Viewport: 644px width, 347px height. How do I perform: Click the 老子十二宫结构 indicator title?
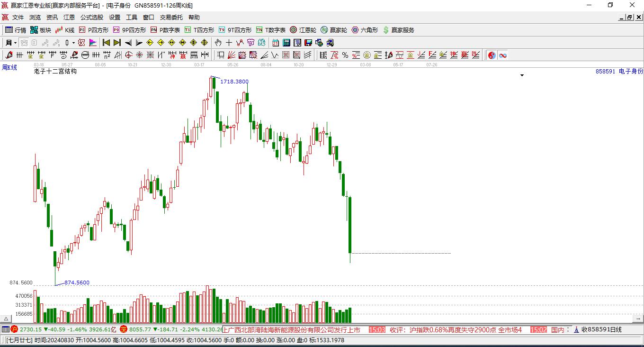click(x=55, y=71)
